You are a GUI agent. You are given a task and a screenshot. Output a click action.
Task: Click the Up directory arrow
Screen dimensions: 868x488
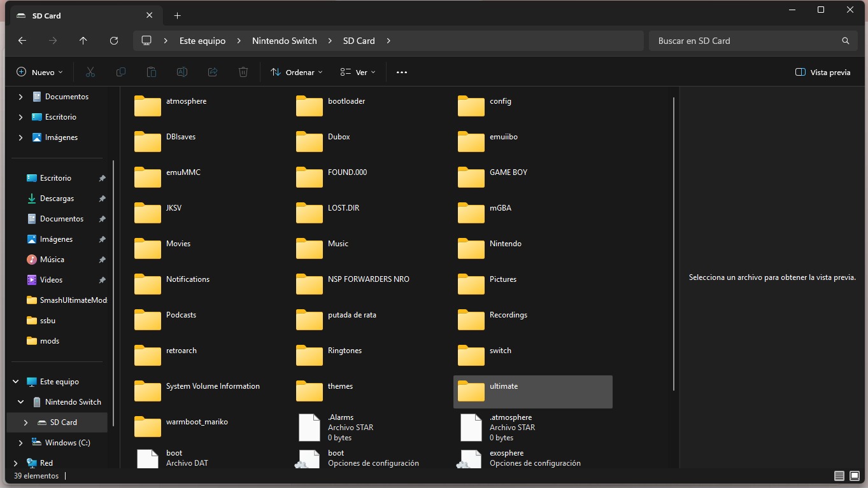pos(83,41)
